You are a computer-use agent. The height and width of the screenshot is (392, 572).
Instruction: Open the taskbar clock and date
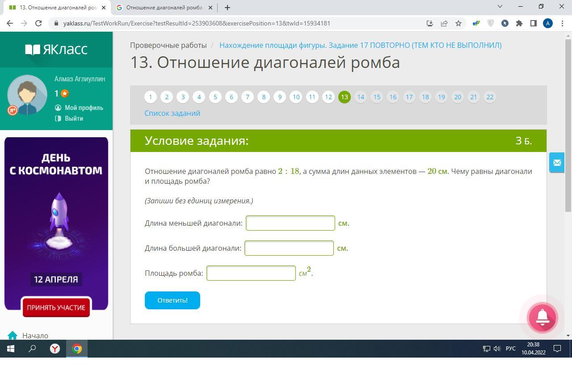(534, 349)
